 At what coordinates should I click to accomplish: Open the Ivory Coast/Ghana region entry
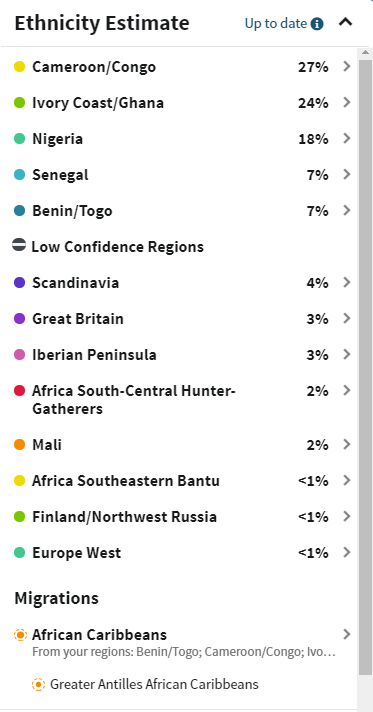pos(183,103)
